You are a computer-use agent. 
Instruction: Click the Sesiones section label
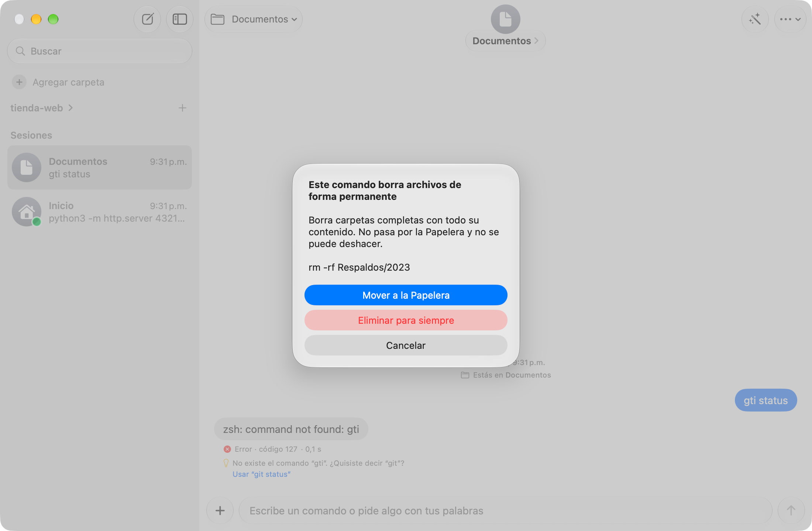coord(31,135)
